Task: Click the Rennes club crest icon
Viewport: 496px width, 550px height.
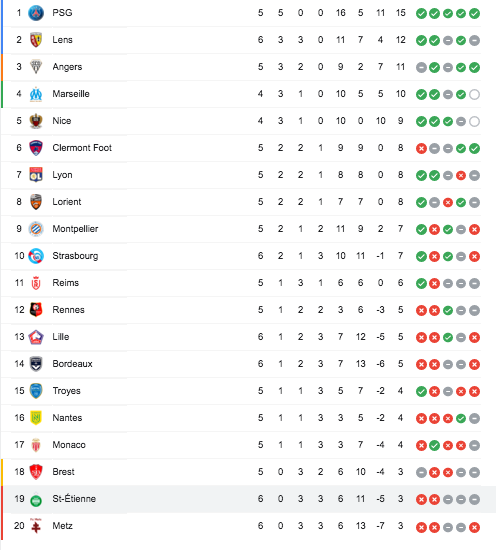Action: 36,310
